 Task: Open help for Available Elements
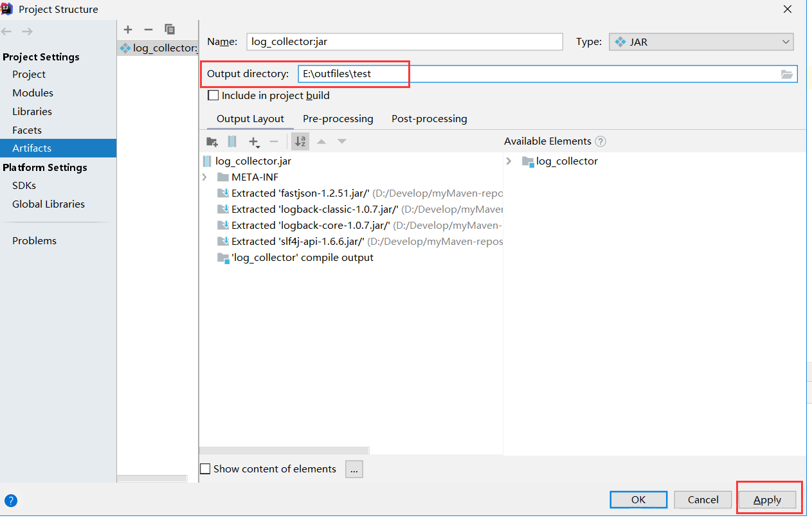point(600,141)
